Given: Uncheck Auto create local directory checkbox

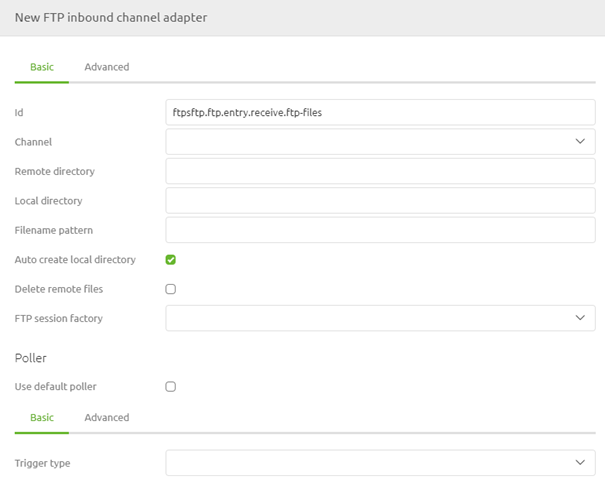Looking at the screenshot, I should click(171, 260).
